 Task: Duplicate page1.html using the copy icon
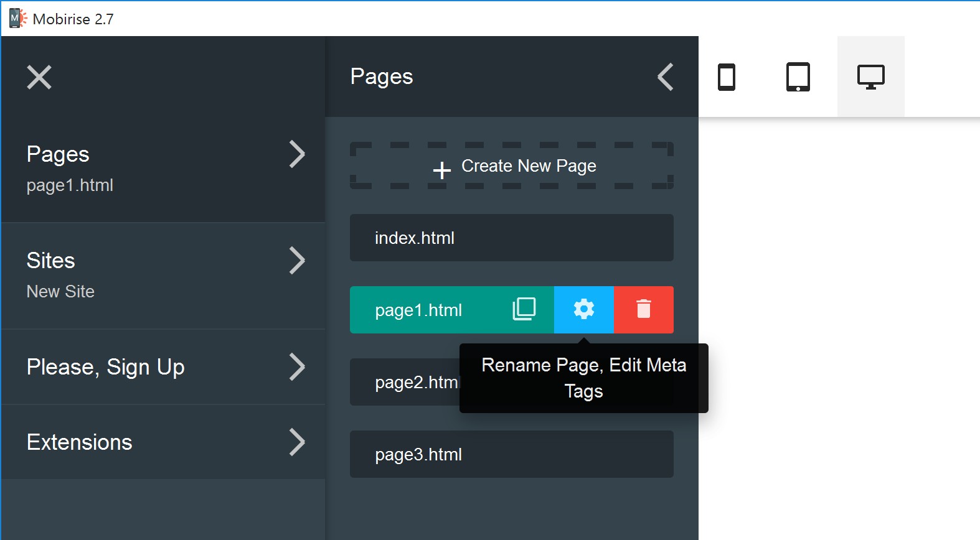coord(524,309)
